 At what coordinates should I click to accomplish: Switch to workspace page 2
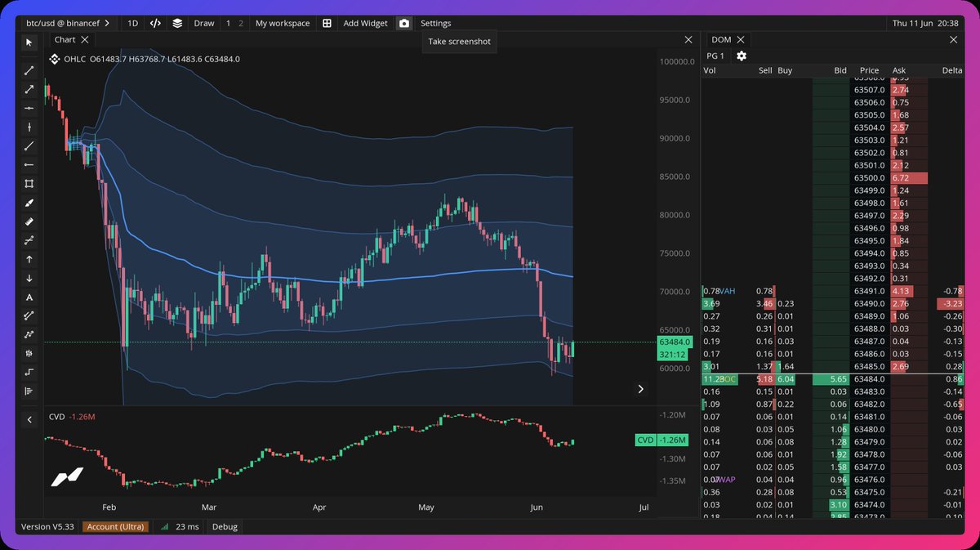click(x=241, y=23)
